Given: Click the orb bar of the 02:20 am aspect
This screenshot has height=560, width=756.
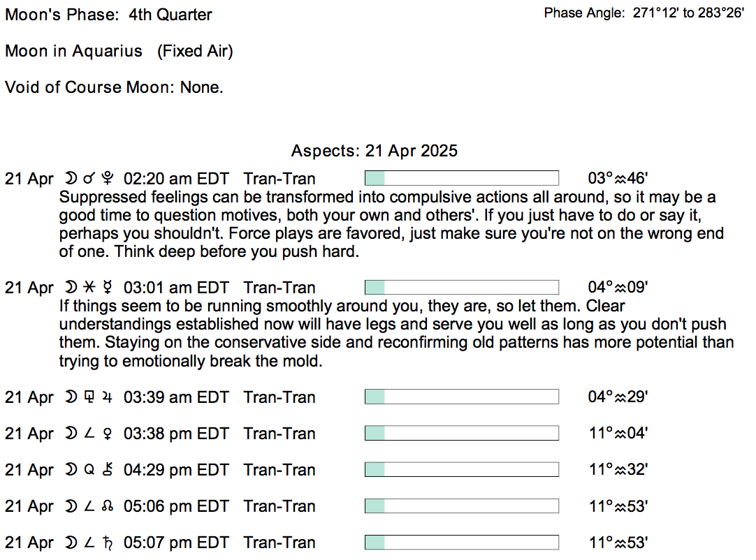Looking at the screenshot, I should [x=462, y=178].
